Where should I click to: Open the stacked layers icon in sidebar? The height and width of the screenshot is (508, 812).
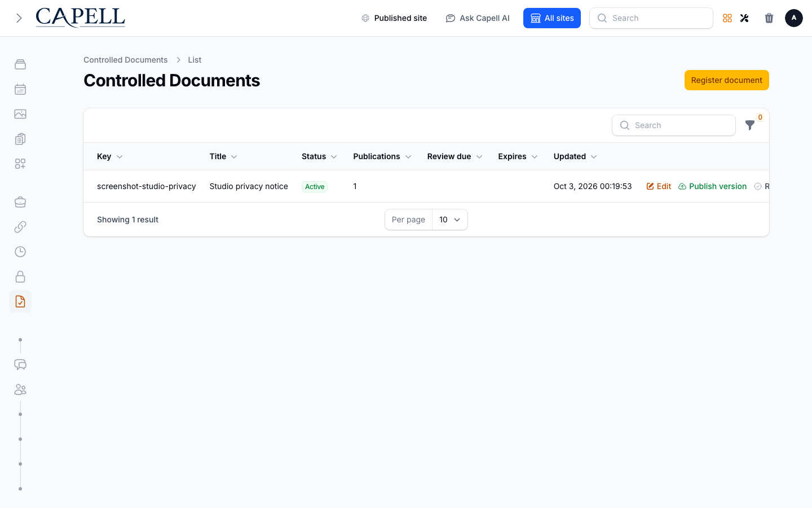20,64
